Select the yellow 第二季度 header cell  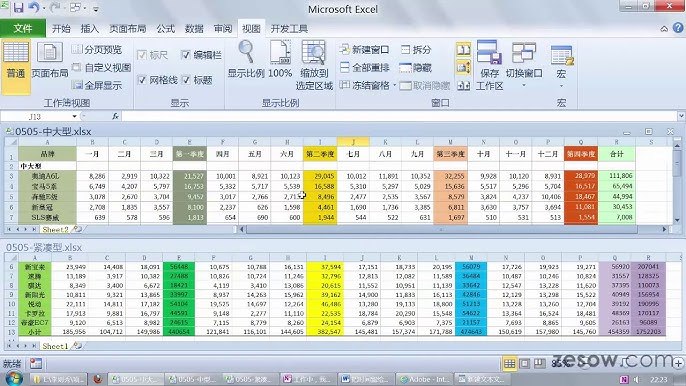coord(320,154)
